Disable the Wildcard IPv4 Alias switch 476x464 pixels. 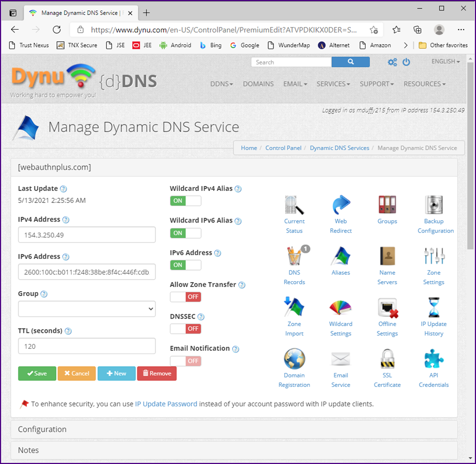tap(185, 201)
